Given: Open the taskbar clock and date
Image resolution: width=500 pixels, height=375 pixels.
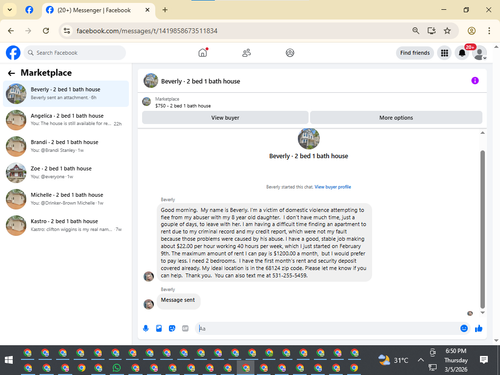Looking at the screenshot, I should pyautogui.click(x=456, y=360).
